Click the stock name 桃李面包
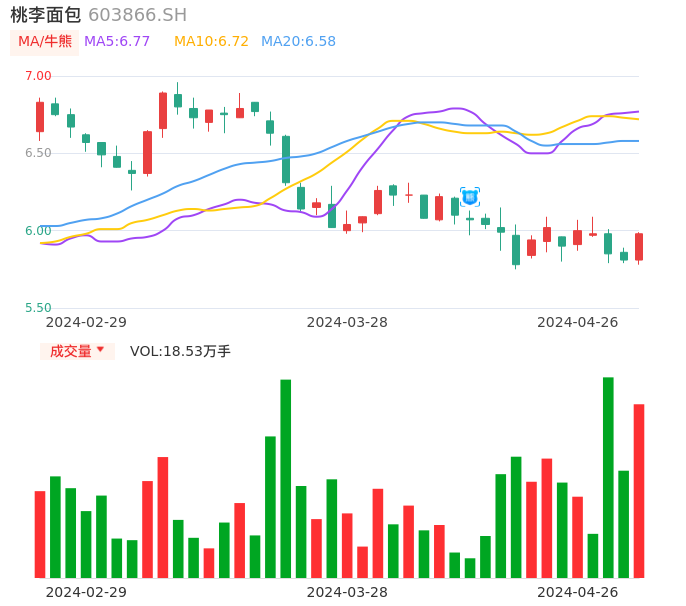The width and height of the screenshot is (686, 606). pos(46,15)
